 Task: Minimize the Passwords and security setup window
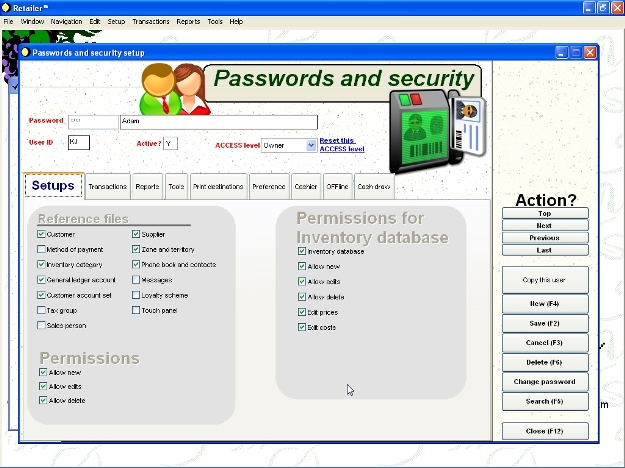click(x=562, y=52)
